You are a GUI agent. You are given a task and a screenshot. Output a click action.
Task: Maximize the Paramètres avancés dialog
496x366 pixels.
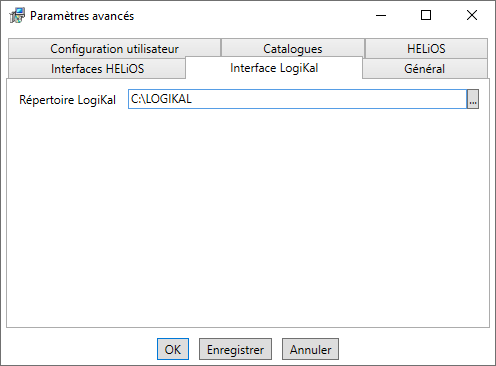coord(426,15)
